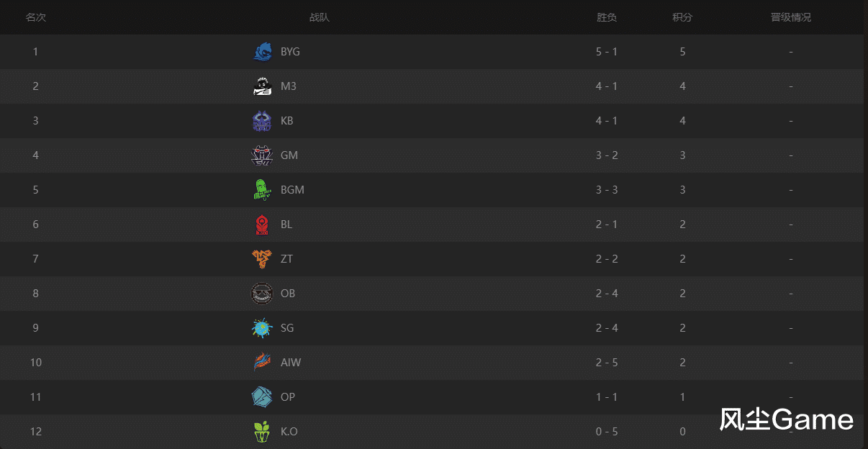
Task: Open the OP team crystal logo
Action: [263, 397]
